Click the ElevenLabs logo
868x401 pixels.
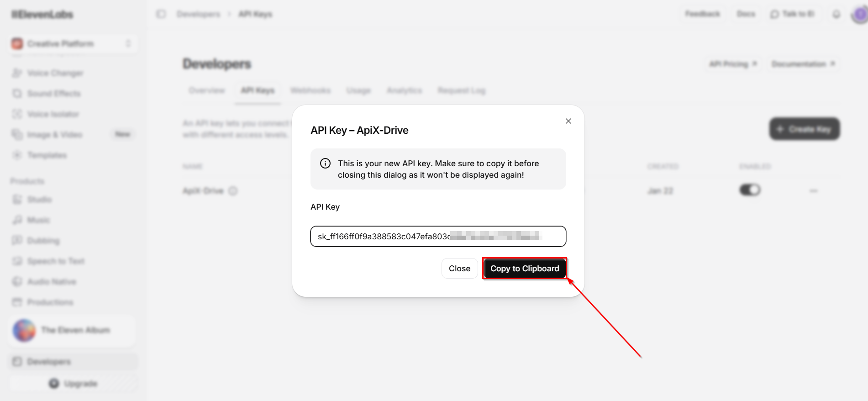(x=42, y=15)
